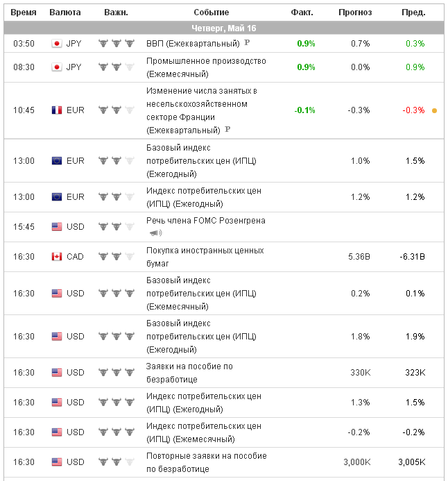Click the bull importance icons in the CAD row
This screenshot has height=481, width=448.
[116, 257]
